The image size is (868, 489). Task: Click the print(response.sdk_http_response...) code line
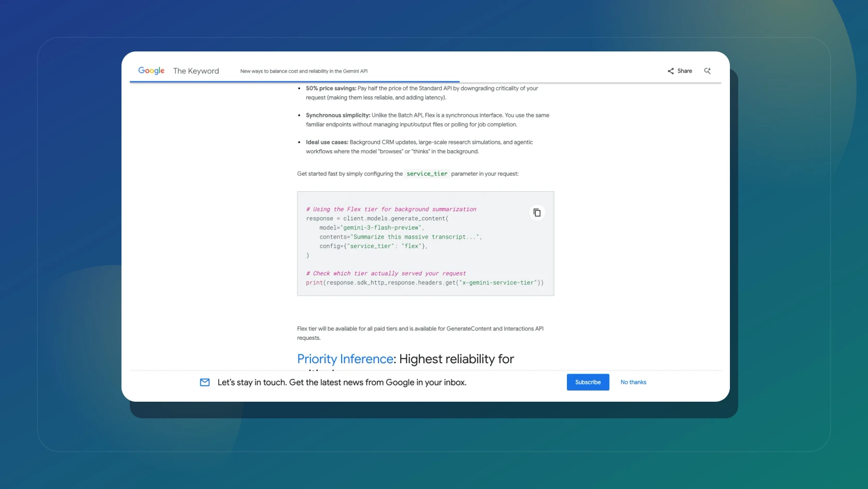click(425, 283)
